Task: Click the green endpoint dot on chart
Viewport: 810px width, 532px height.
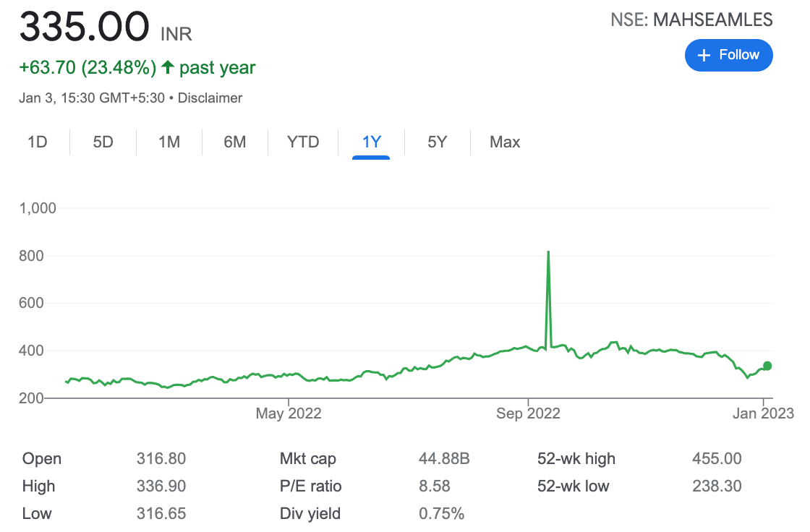Action: (x=767, y=366)
